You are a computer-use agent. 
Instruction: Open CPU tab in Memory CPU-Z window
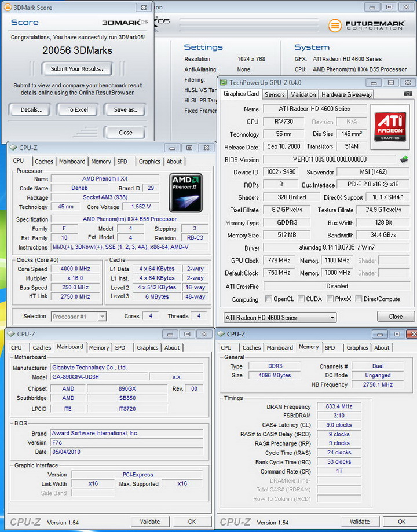[x=226, y=348]
